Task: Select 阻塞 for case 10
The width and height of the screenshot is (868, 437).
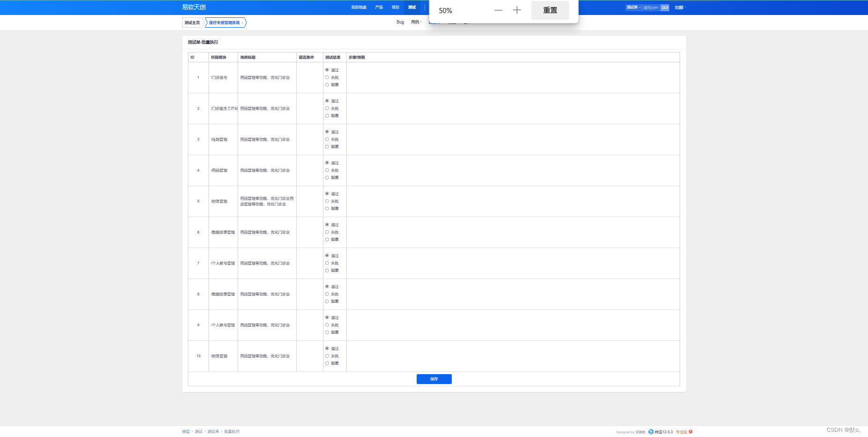Action: 327,363
